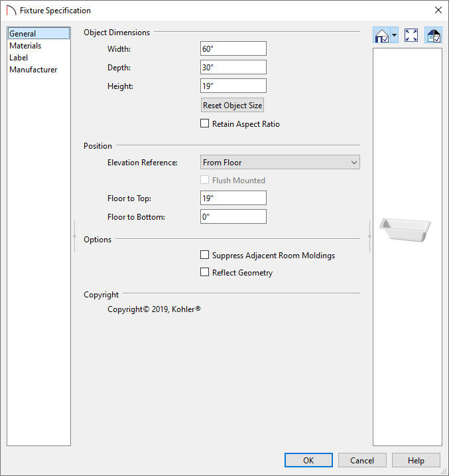Viewport: 449px width, 476px height.
Task: Open the dropdown arrow beside the house view icon
Action: [x=394, y=36]
